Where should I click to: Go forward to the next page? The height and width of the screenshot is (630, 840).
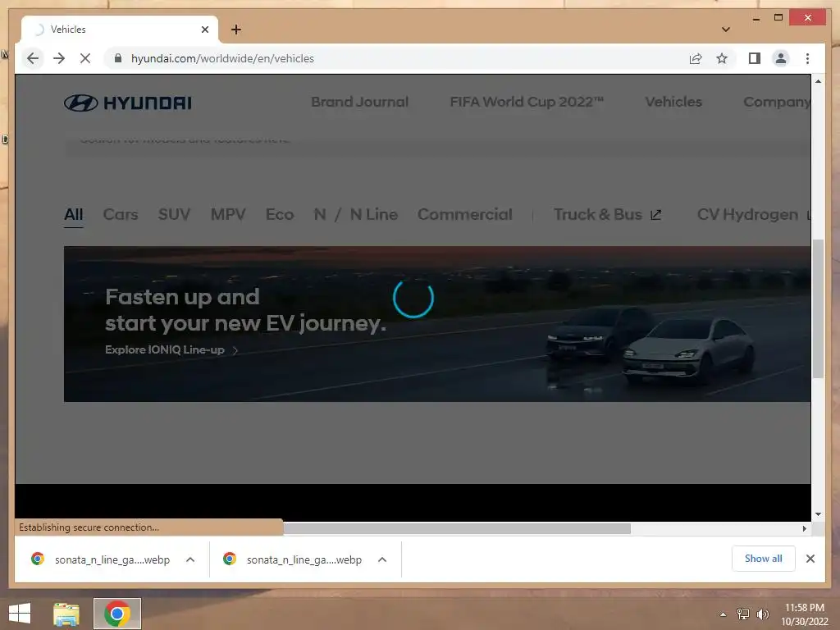59,58
